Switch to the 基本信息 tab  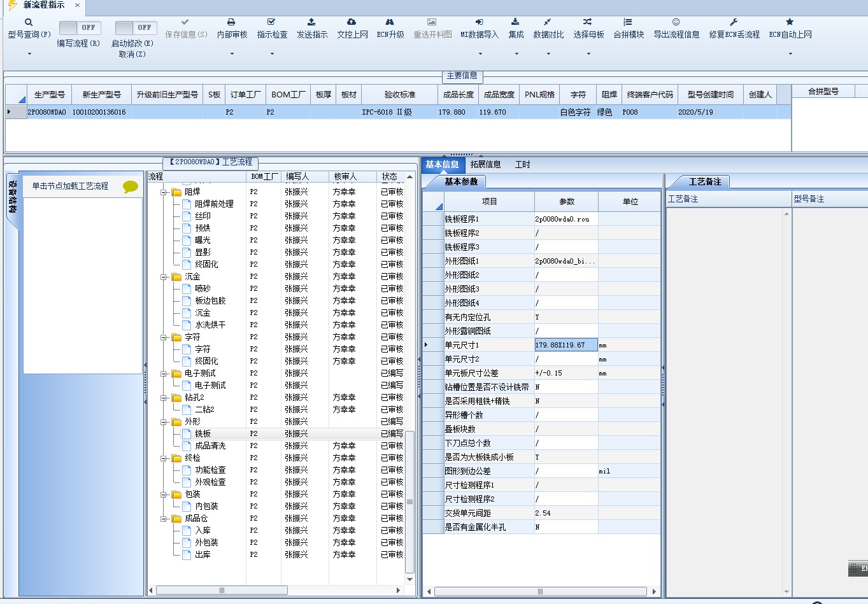point(442,164)
